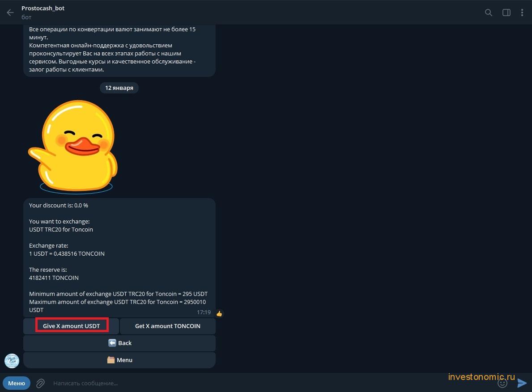Image resolution: width=532 pixels, height=392 pixels.
Task: Click the thumbs-up reaction on message
Action: [x=219, y=314]
